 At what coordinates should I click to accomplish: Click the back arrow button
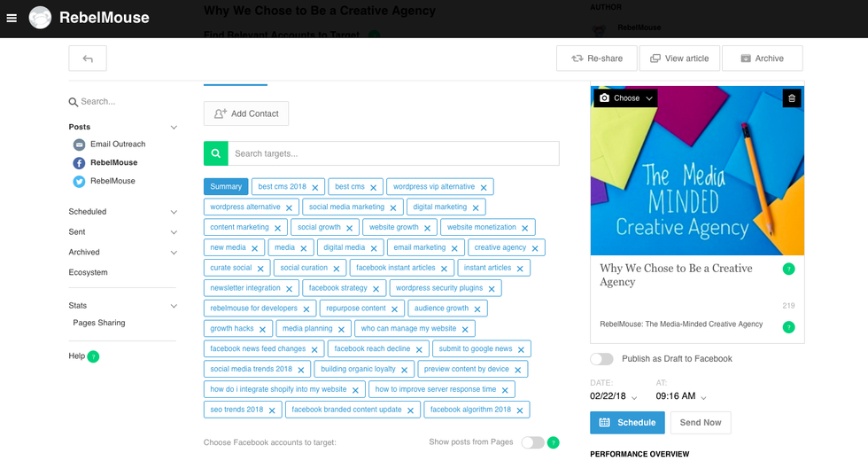click(88, 59)
